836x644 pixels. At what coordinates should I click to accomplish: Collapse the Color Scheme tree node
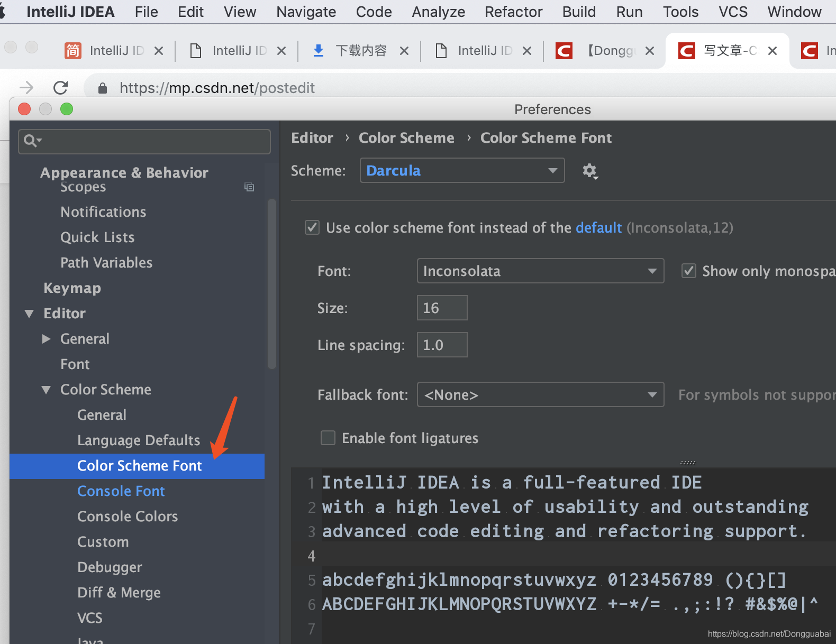pos(46,390)
